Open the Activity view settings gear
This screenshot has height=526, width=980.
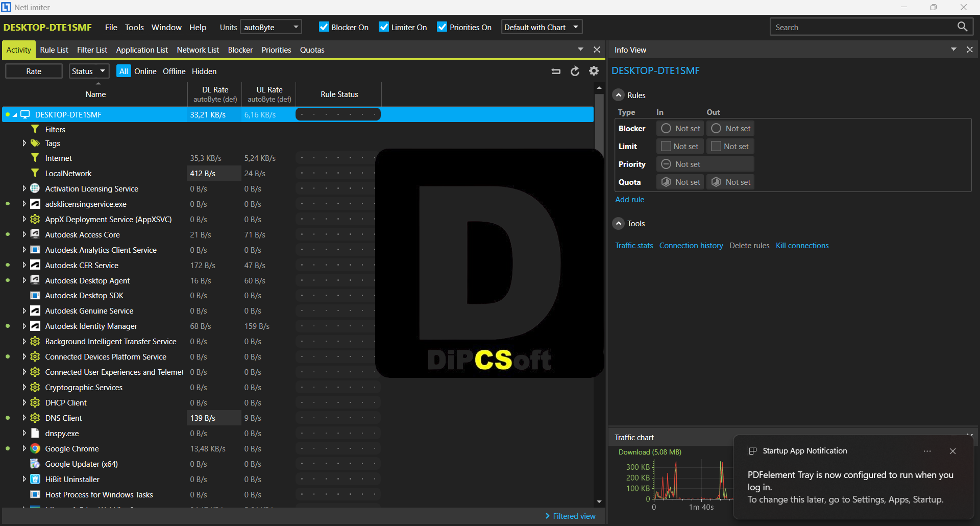tap(594, 71)
